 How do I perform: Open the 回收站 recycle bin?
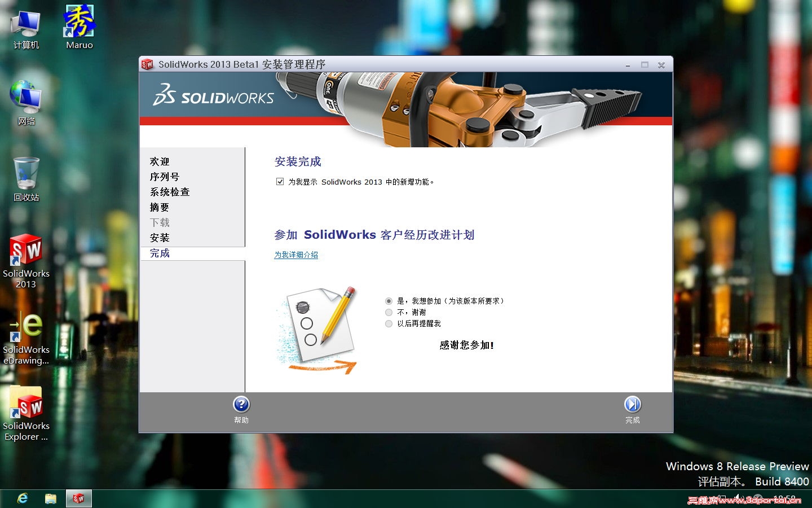point(26,179)
